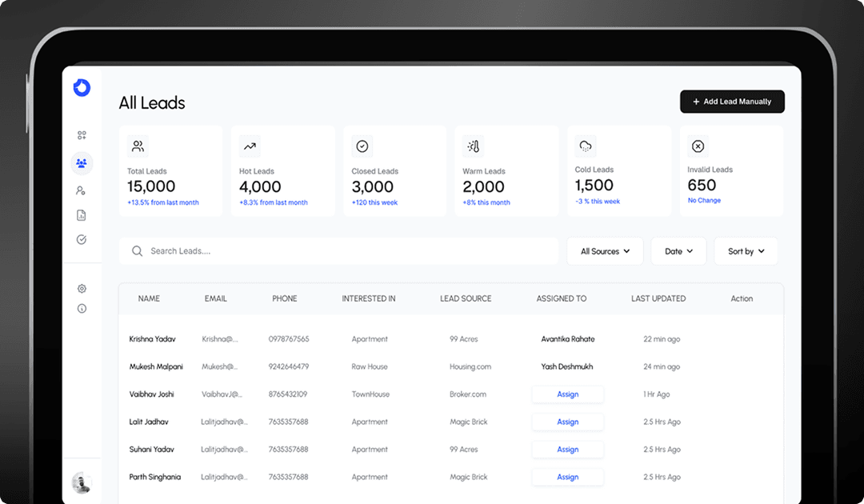This screenshot has height=504, width=864.
Task: Click the Invalid Leads x-circle icon
Action: pyautogui.click(x=698, y=146)
